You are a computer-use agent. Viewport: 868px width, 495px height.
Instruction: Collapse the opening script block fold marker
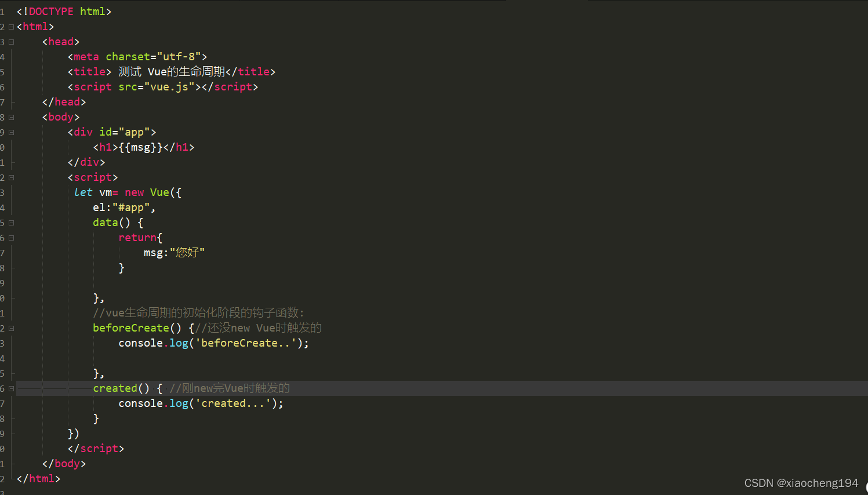click(11, 177)
